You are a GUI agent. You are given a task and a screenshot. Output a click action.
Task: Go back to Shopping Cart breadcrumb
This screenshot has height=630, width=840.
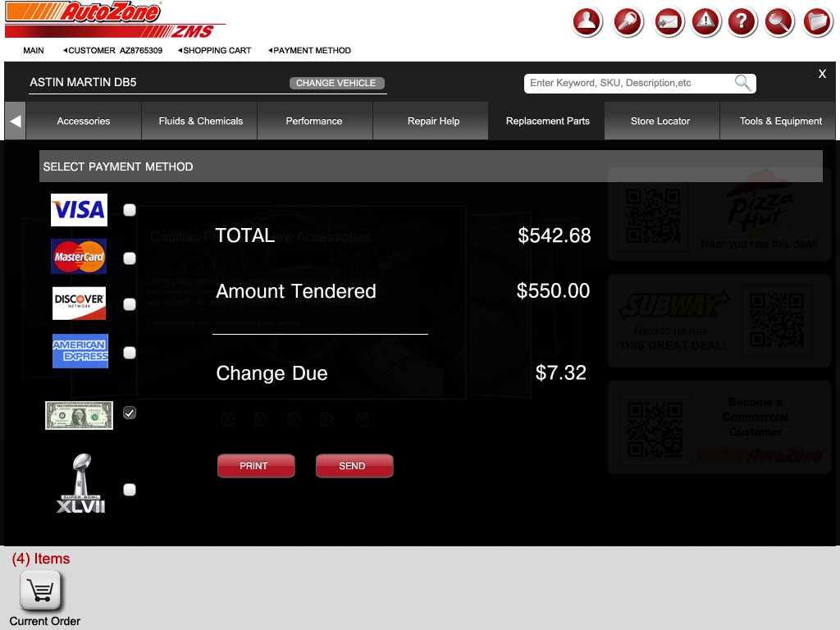click(217, 51)
